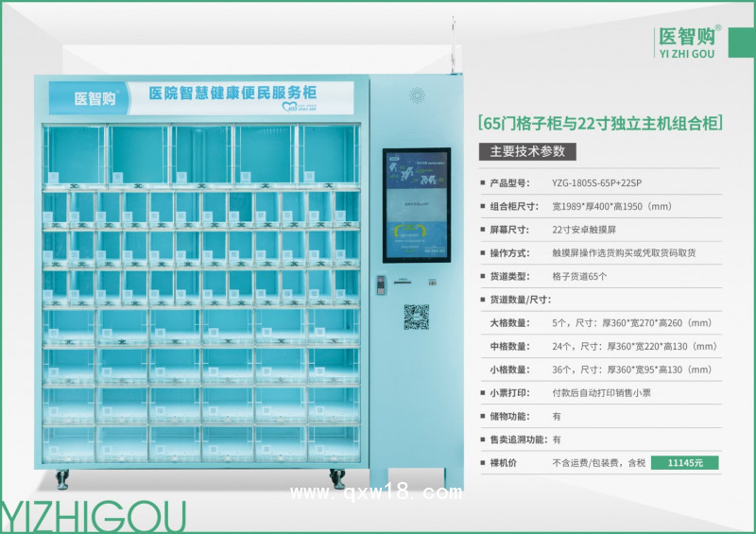Click the 组合柜尺寸 label
Image resolution: width=756 pixels, height=534 pixels.
click(514, 206)
